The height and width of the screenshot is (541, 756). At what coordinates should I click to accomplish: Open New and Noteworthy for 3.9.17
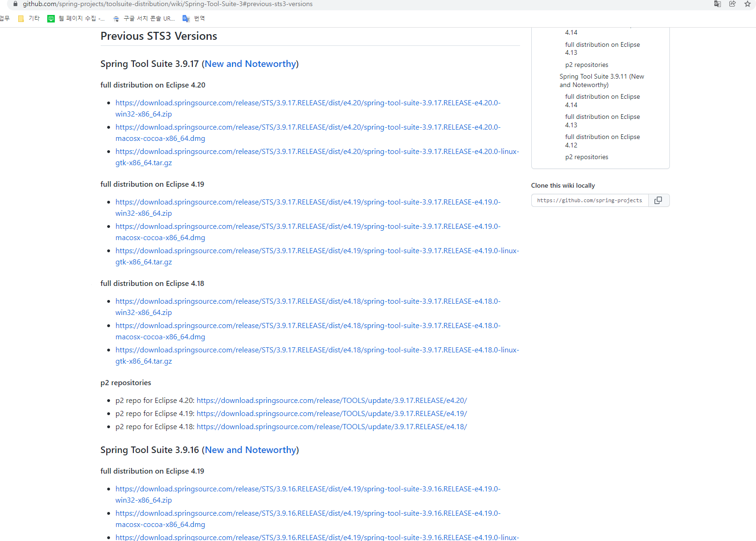(250, 64)
